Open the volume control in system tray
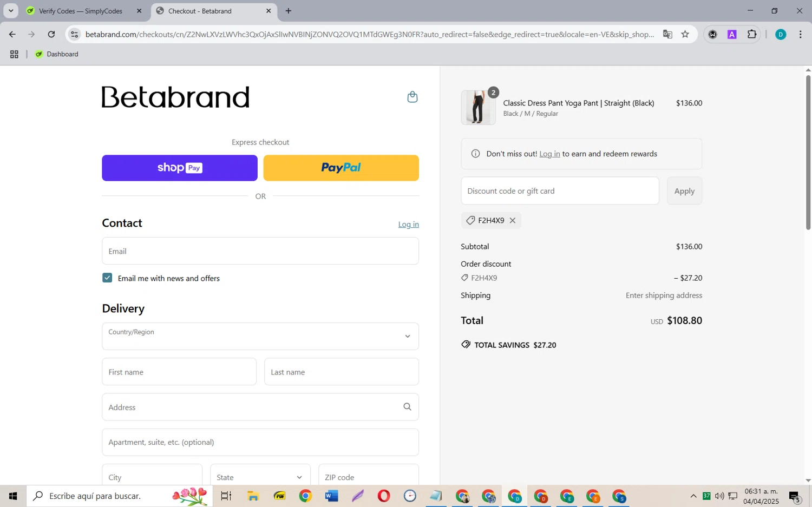Image resolution: width=812 pixels, height=507 pixels. [719, 496]
